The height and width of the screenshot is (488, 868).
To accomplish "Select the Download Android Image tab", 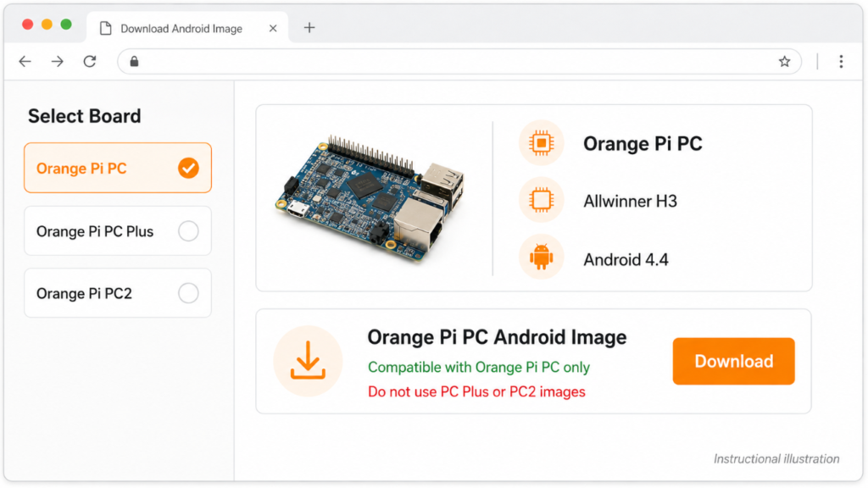I will [x=187, y=28].
